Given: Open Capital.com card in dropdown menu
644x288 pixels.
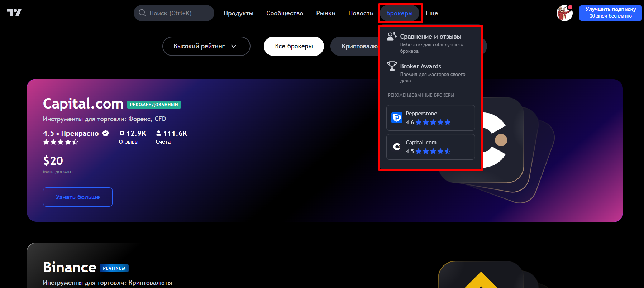Looking at the screenshot, I should (431, 147).
